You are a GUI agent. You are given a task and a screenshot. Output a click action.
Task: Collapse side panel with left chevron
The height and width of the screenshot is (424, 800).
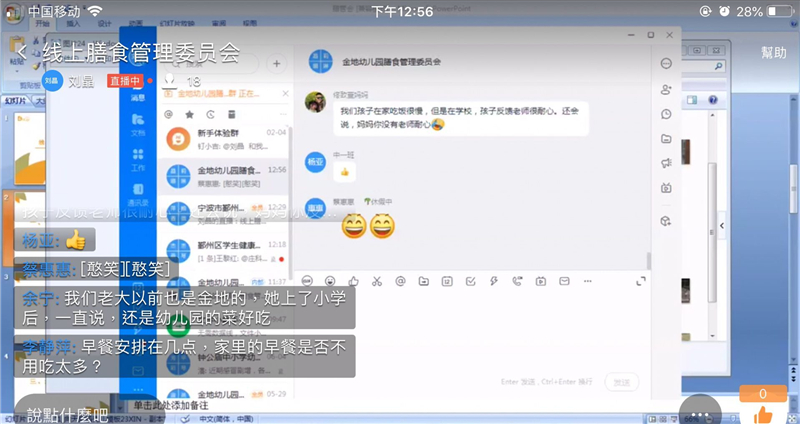[721, 225]
